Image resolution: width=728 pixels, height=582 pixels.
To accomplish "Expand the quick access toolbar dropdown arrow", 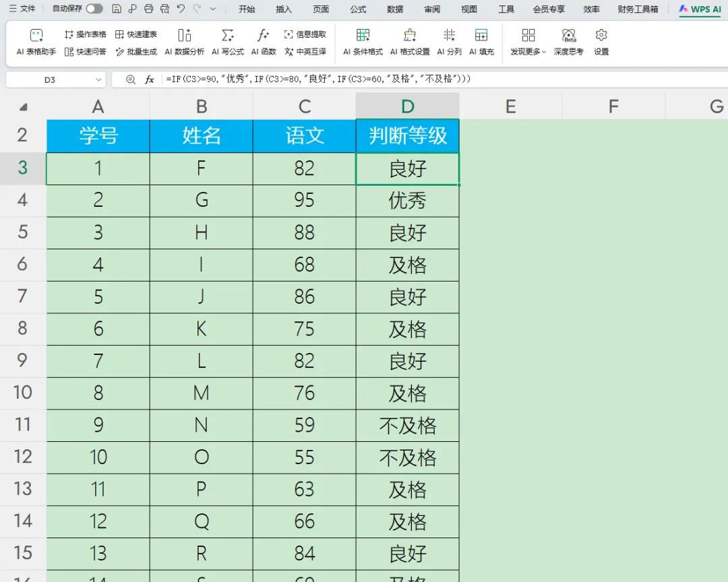I will pos(213,9).
